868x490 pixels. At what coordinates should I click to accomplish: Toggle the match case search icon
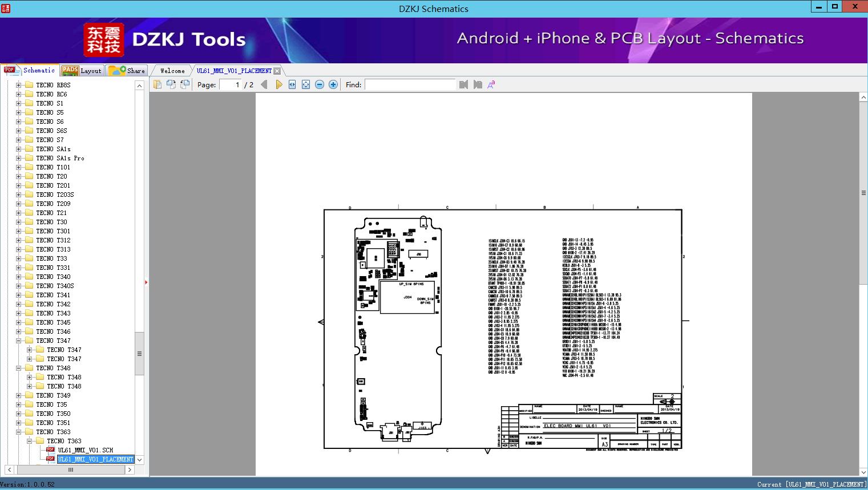491,84
